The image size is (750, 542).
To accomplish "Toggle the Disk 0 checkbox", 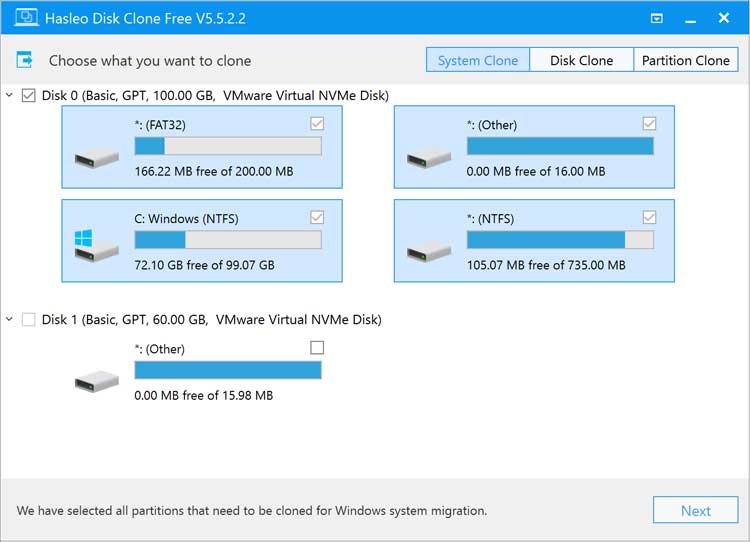I will [29, 95].
